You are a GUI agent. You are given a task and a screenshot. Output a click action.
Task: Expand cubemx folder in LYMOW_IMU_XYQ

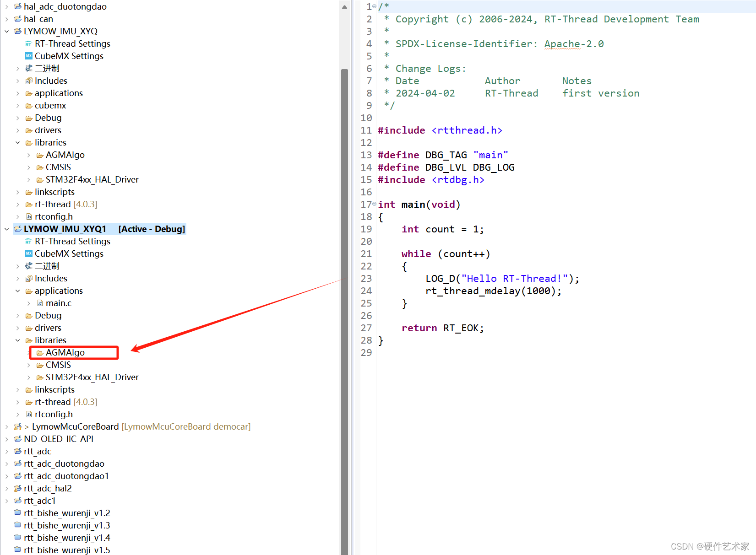(18, 106)
